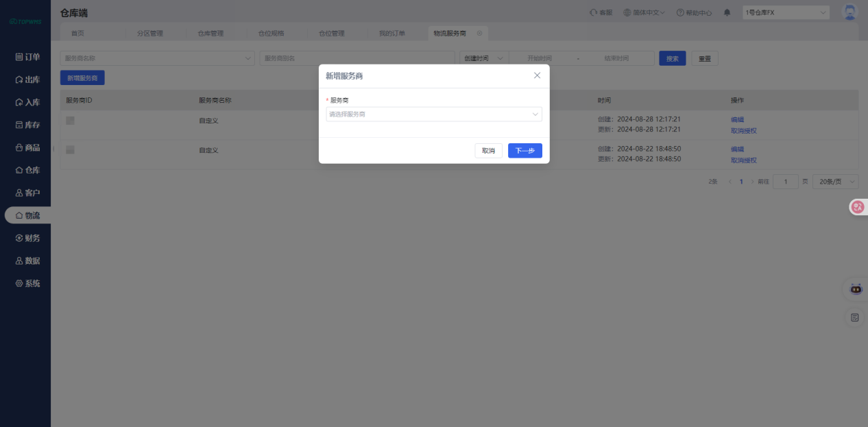Screen dimensions: 868x427
Task: Open the 1号仓库FX warehouse selector
Action: [x=786, y=12]
